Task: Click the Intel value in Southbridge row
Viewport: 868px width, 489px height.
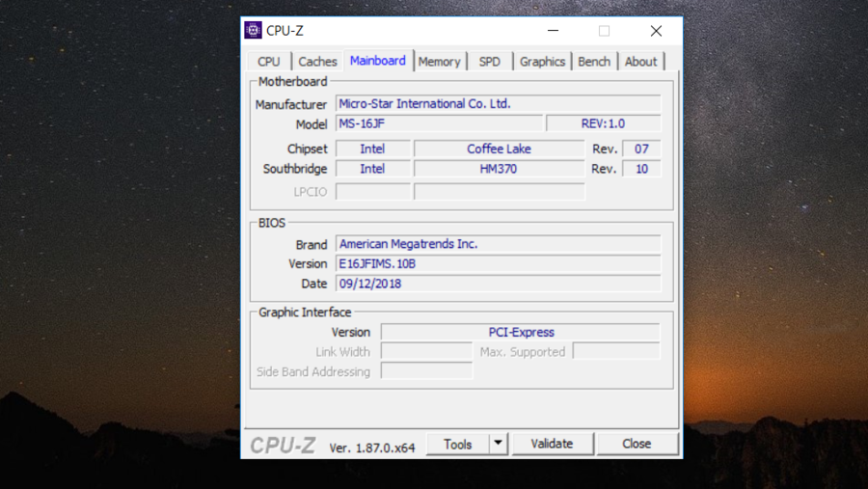Action: click(372, 169)
